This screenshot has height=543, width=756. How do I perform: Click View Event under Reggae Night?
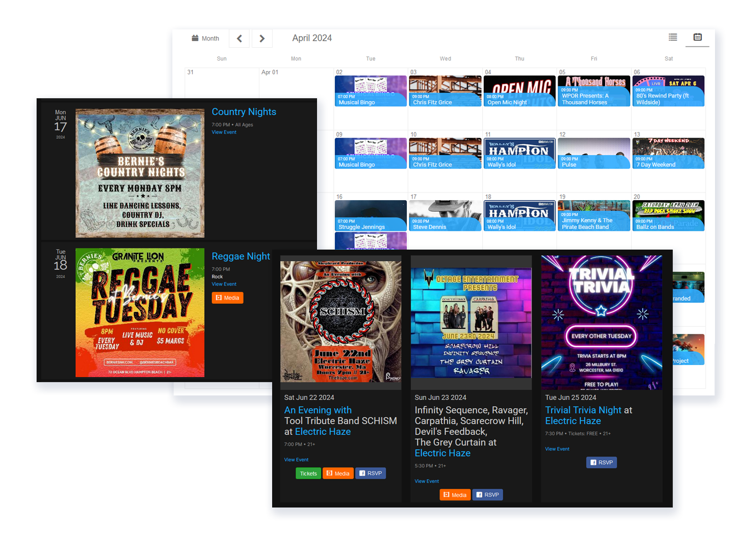click(x=224, y=284)
